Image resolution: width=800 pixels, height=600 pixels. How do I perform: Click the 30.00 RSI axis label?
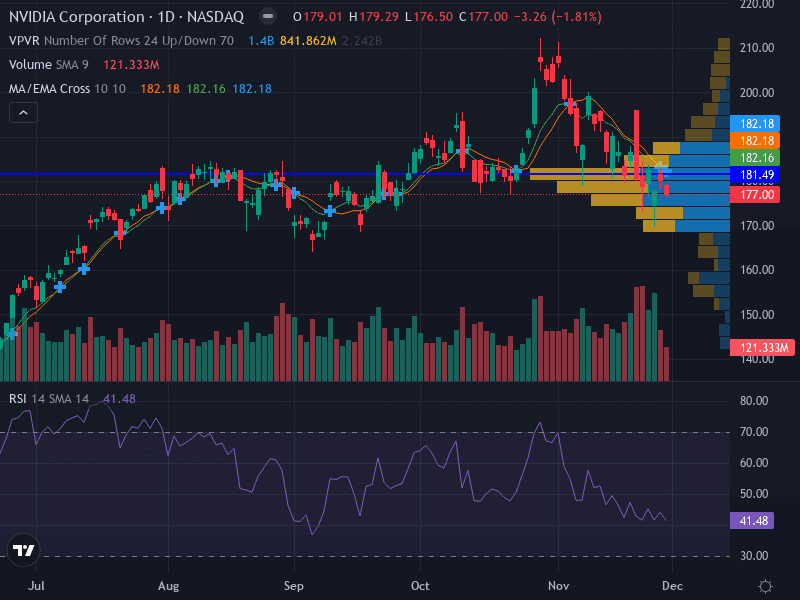tap(754, 556)
